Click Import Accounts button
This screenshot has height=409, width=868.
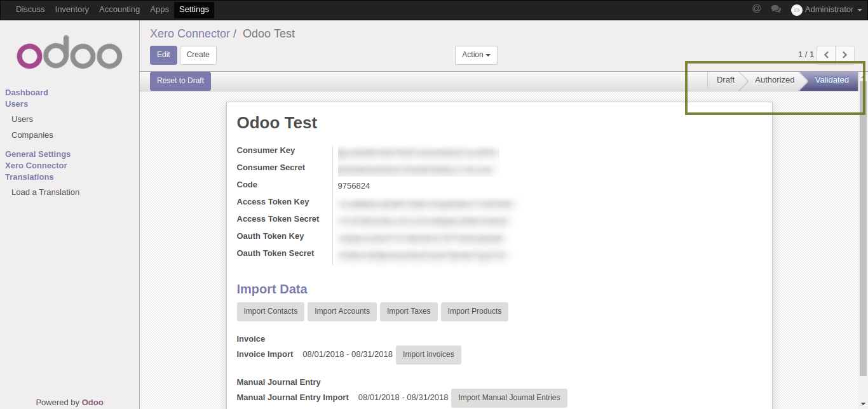(x=342, y=311)
